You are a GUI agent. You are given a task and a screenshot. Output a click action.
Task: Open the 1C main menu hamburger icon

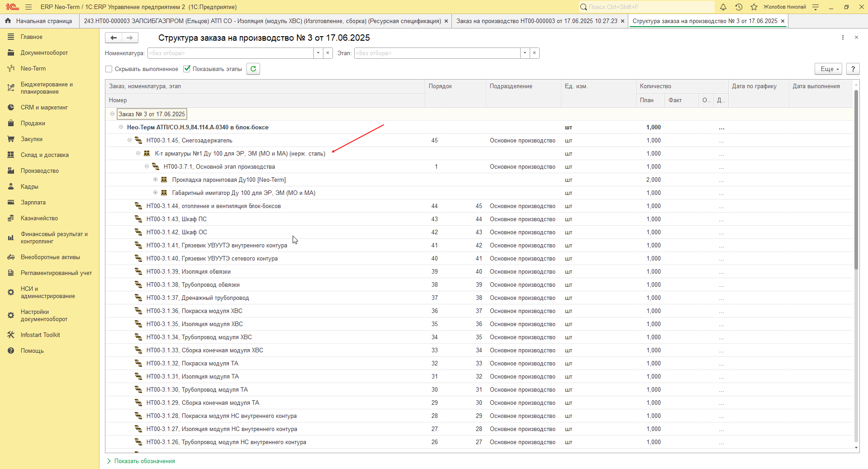click(28, 7)
